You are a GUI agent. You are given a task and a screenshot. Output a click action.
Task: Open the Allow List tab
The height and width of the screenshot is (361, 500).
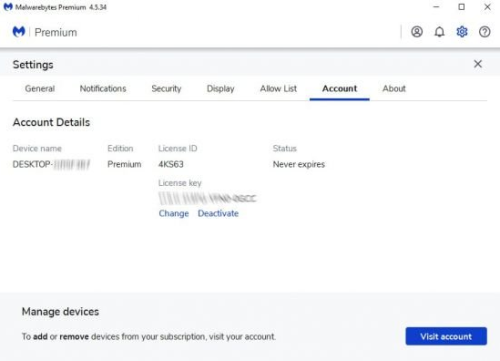(x=278, y=89)
